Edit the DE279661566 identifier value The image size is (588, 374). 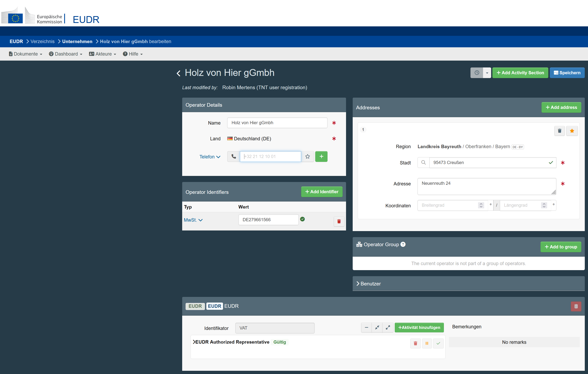point(268,220)
